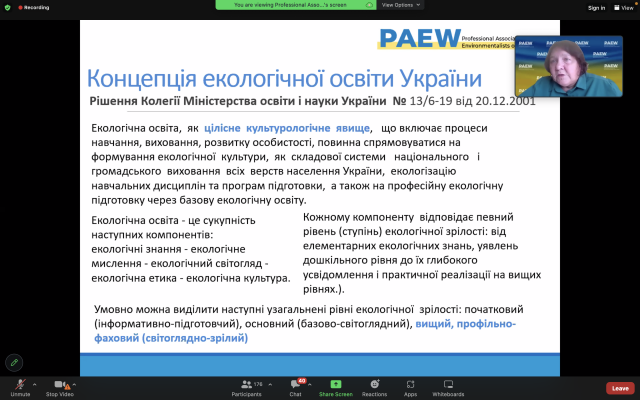The height and width of the screenshot is (400, 640).
Task: Click the text "Рішення Колегії Міністерства освіти"
Action: pyautogui.click(x=191, y=101)
